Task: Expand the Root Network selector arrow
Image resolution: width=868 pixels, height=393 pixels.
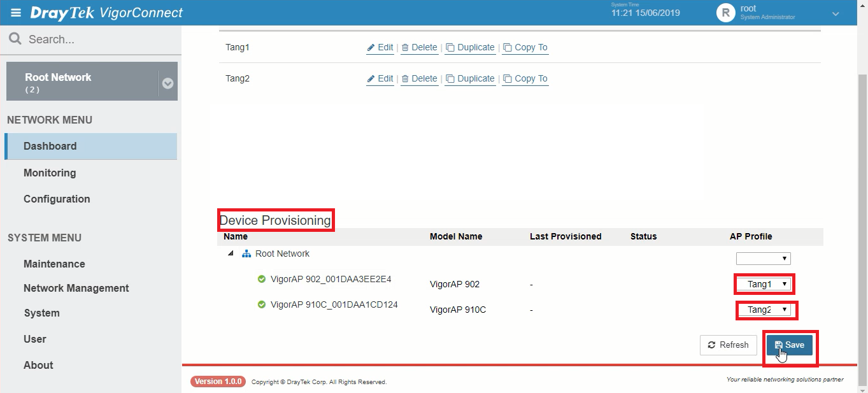Action: pos(167,83)
